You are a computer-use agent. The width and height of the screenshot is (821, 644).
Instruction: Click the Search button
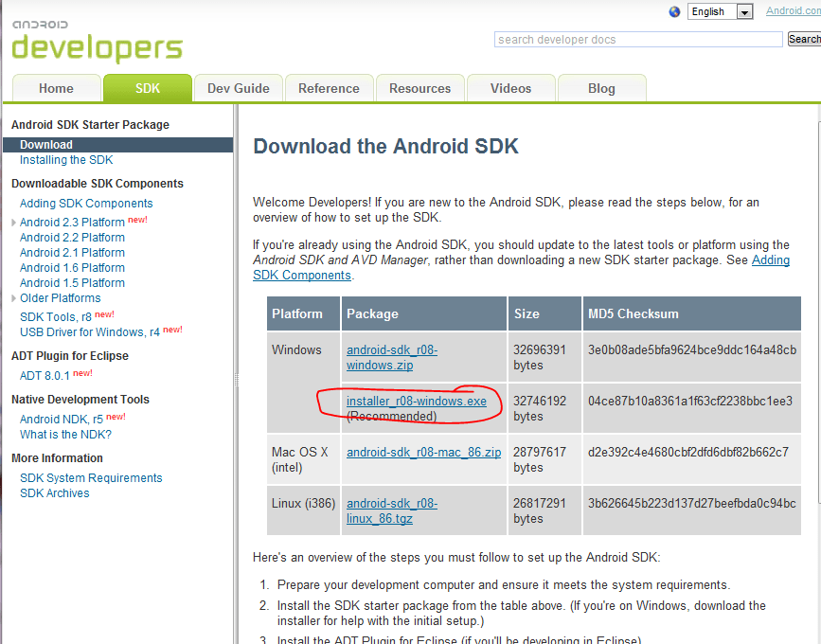click(804, 39)
